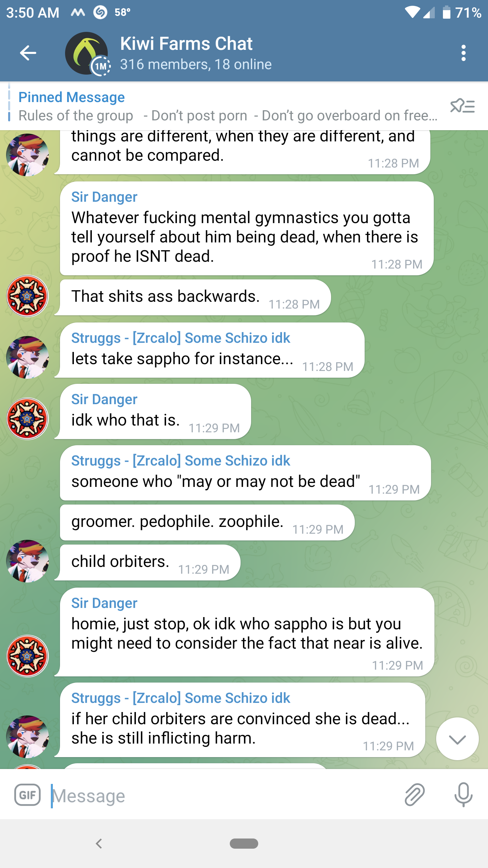Select the groomer. pedophile. zoophile. message bubble
The width and height of the screenshot is (488, 868).
pos(207,522)
